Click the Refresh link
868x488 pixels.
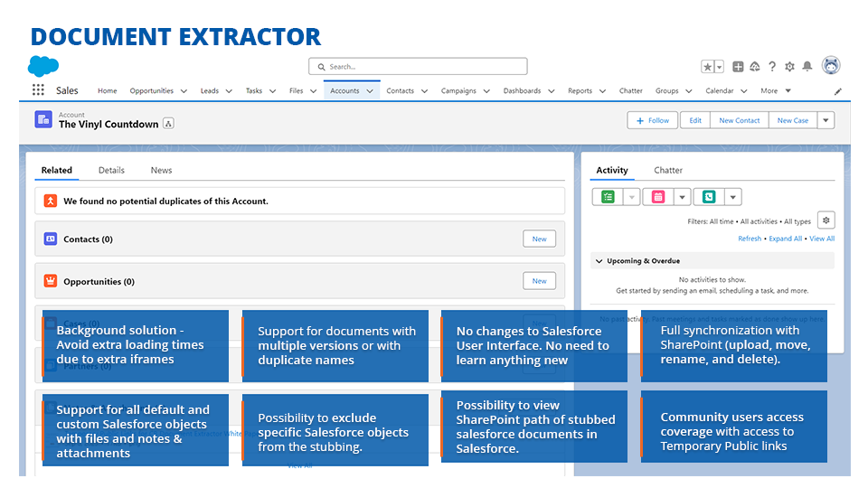(750, 239)
